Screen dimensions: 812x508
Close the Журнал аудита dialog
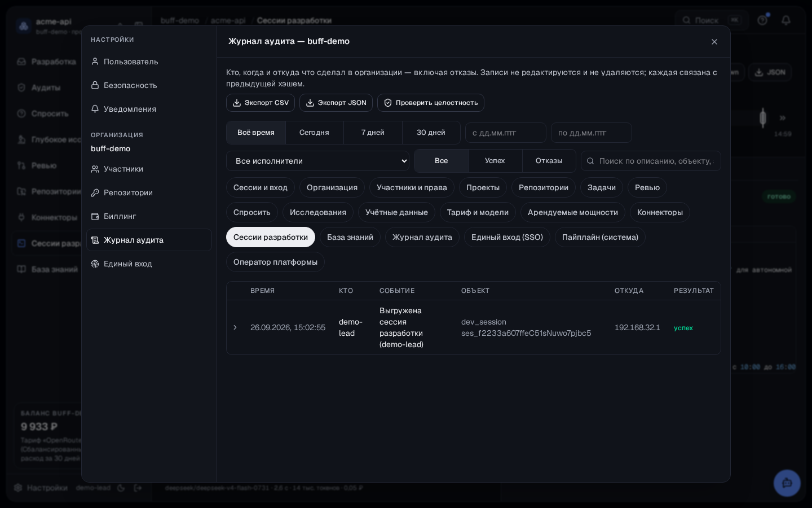click(714, 42)
